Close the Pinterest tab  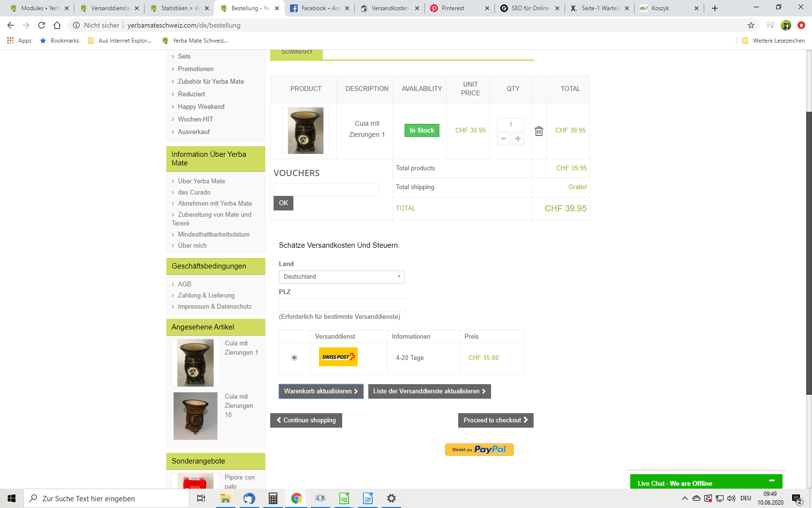(487, 8)
